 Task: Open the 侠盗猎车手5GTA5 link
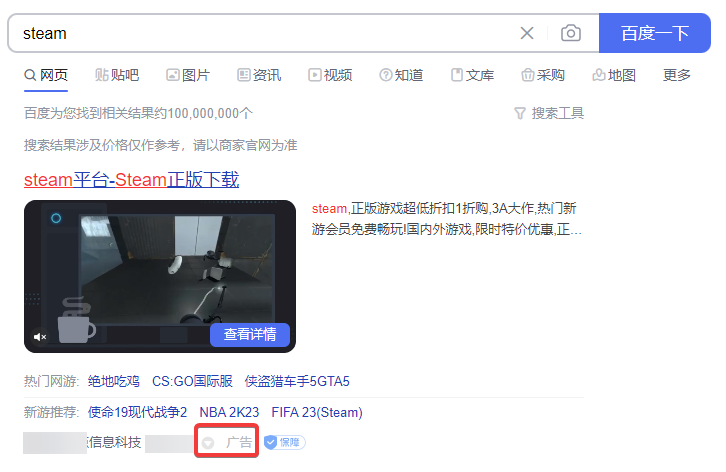pyautogui.click(x=297, y=381)
